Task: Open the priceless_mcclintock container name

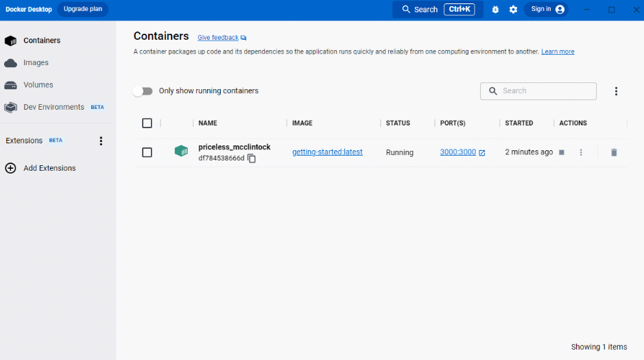Action: point(235,147)
